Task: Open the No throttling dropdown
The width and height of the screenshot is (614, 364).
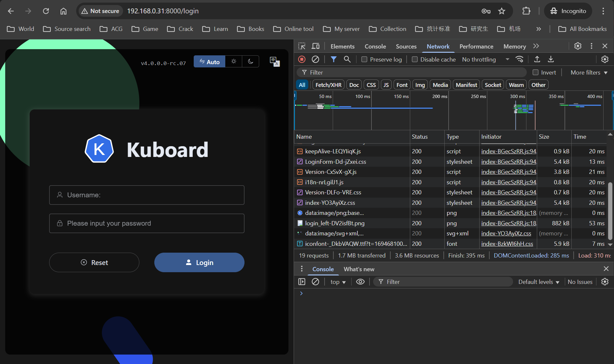Action: coord(485,59)
